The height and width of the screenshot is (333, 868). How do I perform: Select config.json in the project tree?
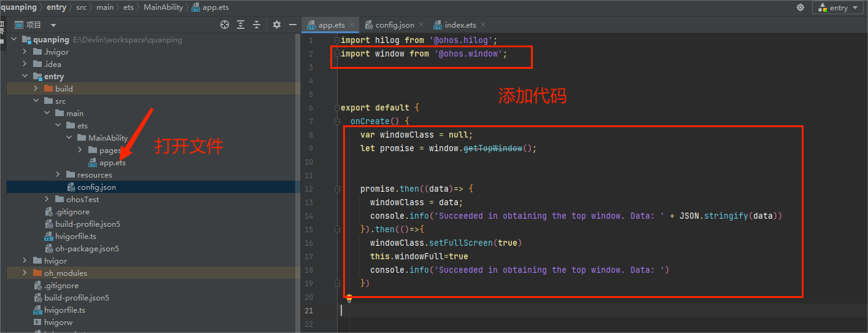click(x=96, y=187)
